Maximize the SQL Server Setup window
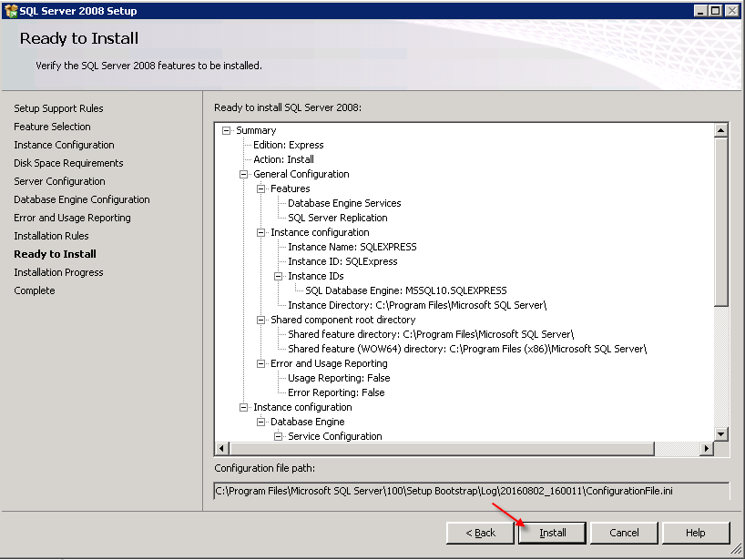The width and height of the screenshot is (745, 560). pos(715,10)
